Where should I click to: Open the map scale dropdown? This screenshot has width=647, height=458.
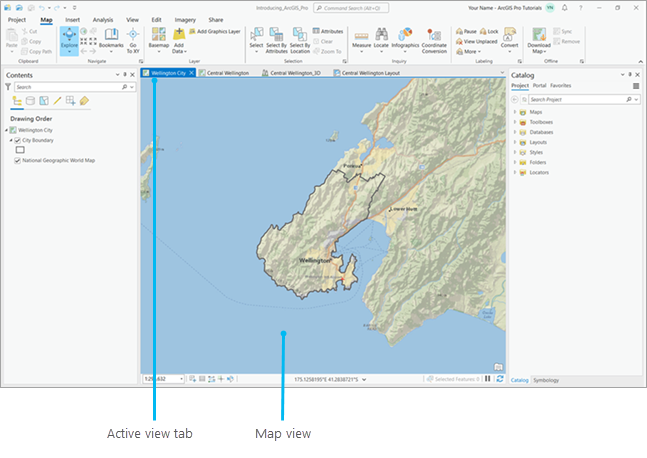click(x=182, y=379)
